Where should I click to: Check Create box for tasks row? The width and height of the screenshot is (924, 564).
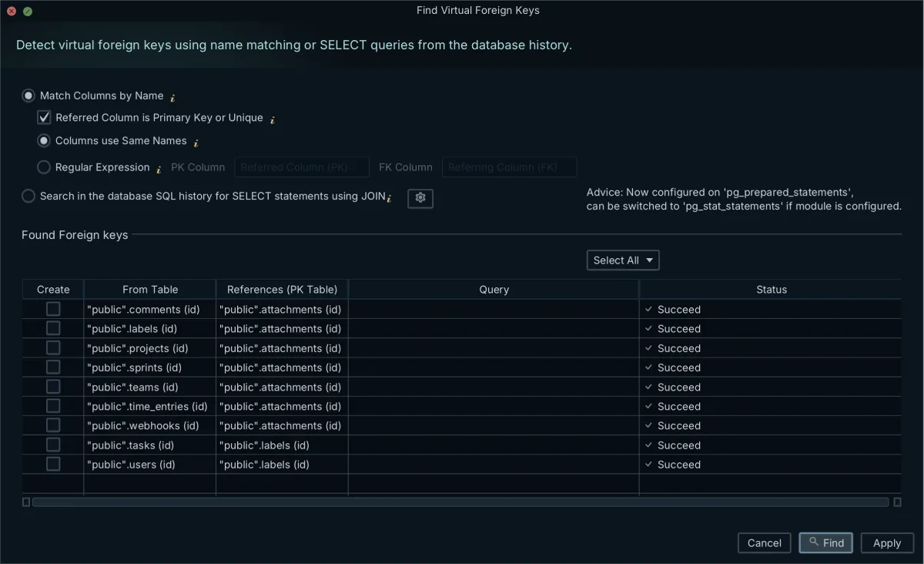pos(53,445)
